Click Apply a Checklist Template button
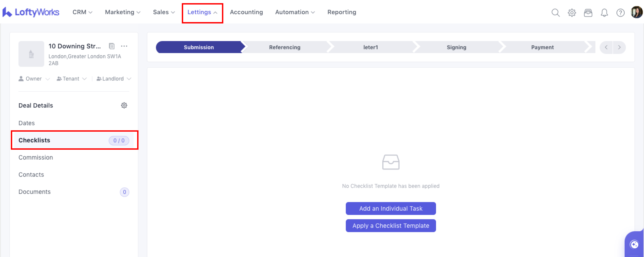The height and width of the screenshot is (257, 644). pyautogui.click(x=390, y=225)
